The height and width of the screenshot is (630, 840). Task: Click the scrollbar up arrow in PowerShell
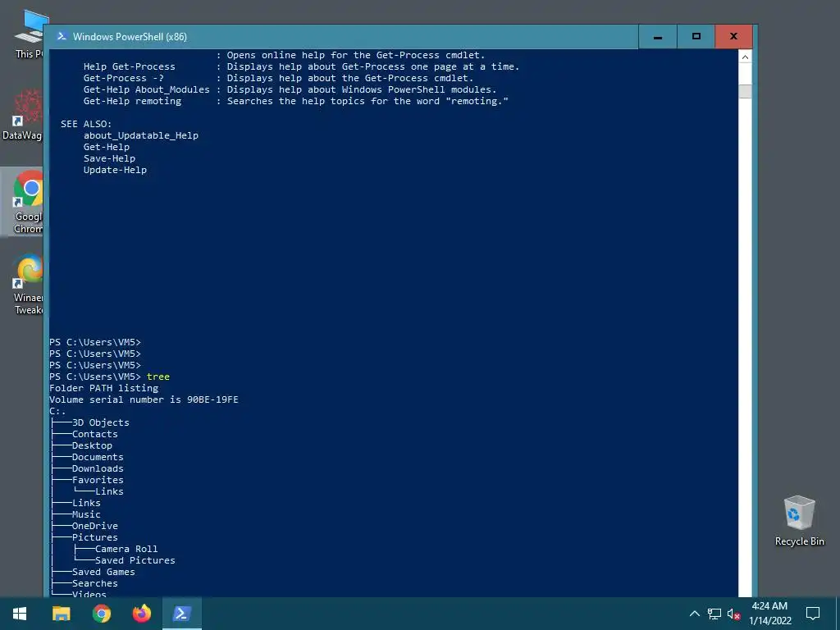pyautogui.click(x=745, y=57)
